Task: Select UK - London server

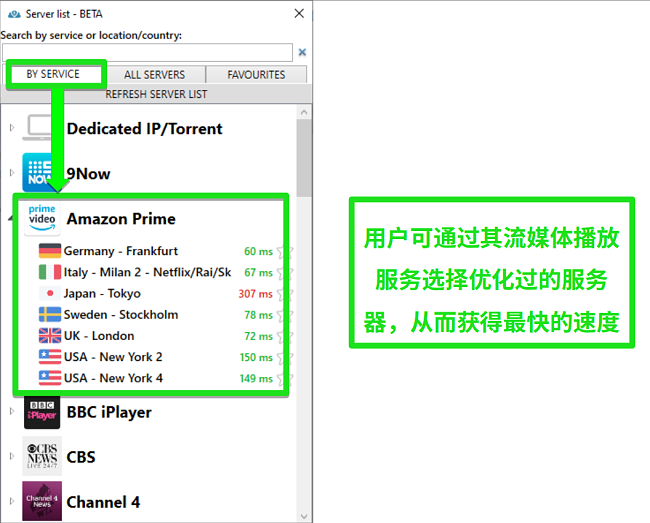Action: click(x=99, y=336)
